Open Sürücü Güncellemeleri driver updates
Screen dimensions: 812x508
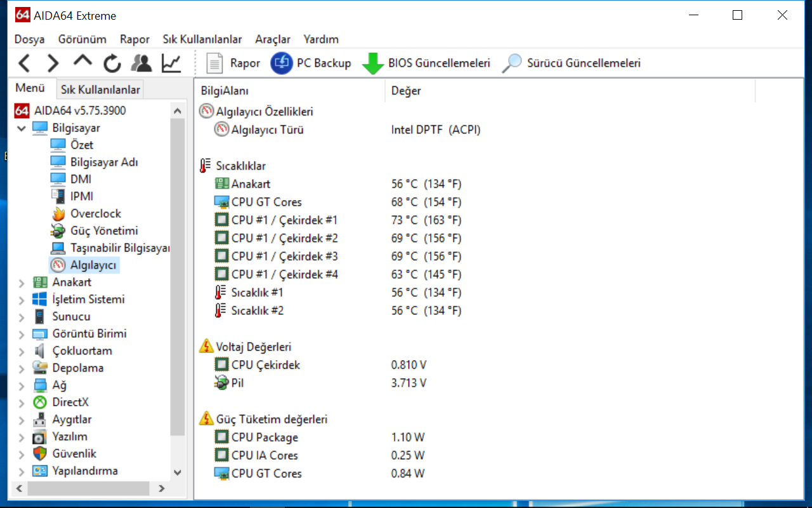pos(572,63)
